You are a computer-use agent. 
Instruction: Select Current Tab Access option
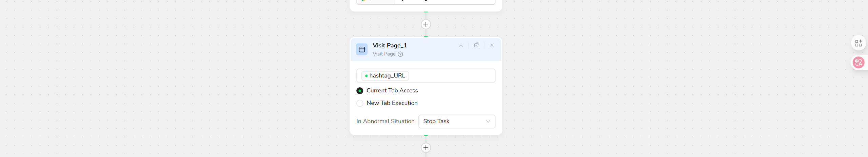coord(360,91)
